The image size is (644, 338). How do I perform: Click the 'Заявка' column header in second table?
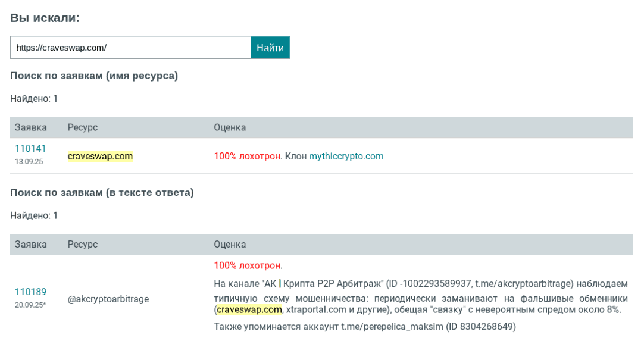31,245
